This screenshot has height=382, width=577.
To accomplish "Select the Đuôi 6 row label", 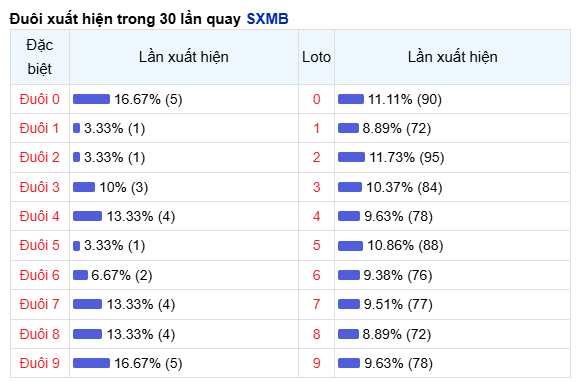I will (39, 275).
